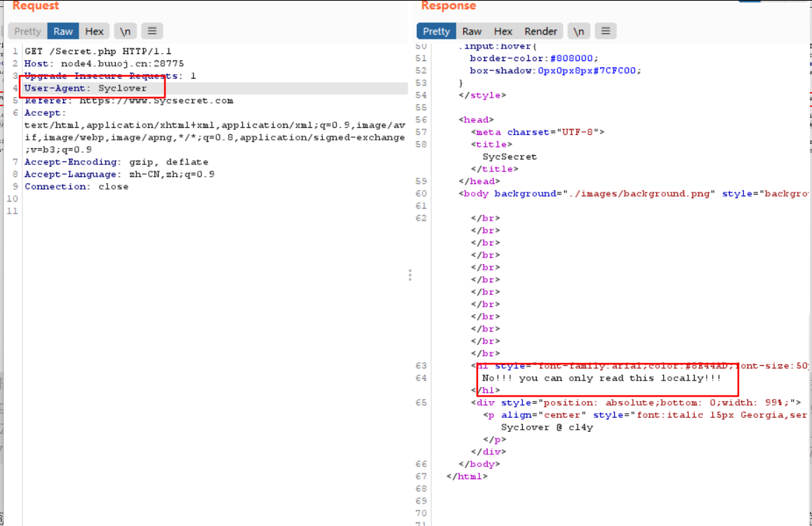Click the p align="center" line in response
The width and height of the screenshot is (812, 526).
(x=645, y=415)
